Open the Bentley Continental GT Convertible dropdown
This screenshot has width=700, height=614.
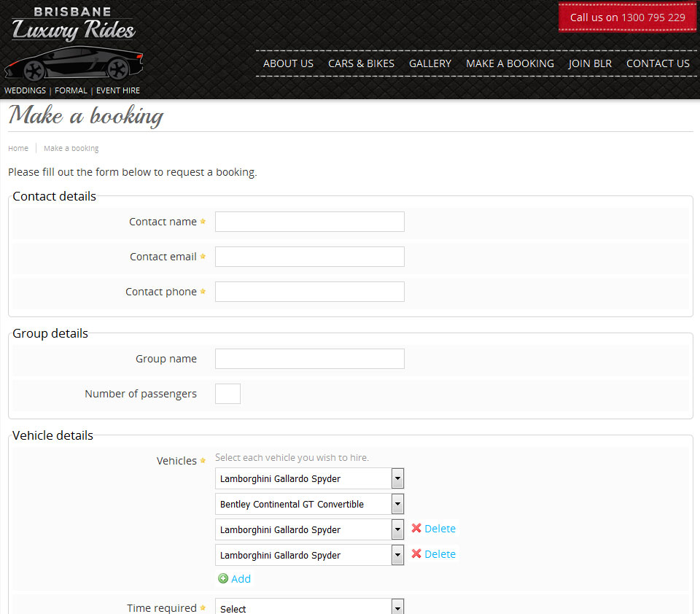point(310,504)
